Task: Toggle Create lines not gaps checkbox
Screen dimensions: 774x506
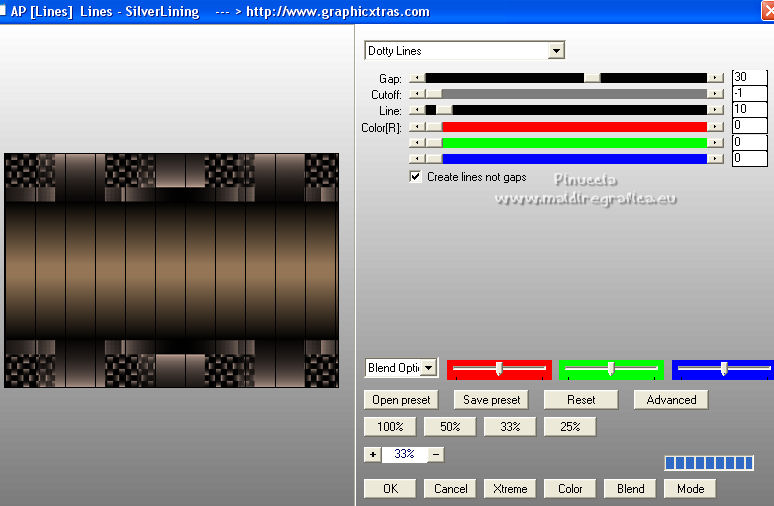Action: click(416, 177)
